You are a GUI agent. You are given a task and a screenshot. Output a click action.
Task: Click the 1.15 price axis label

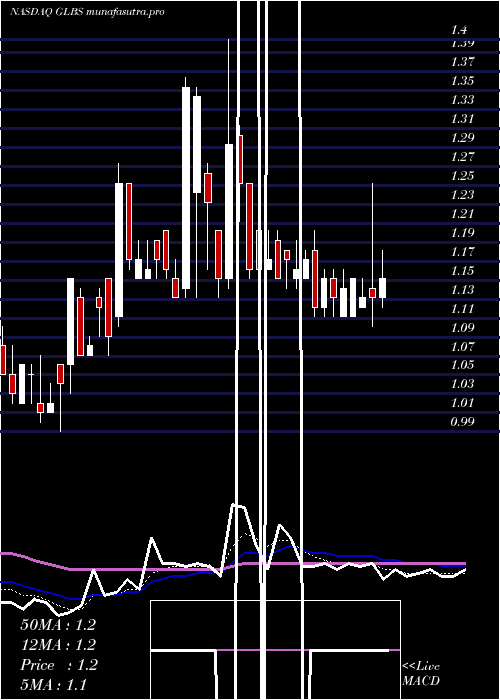tap(462, 271)
